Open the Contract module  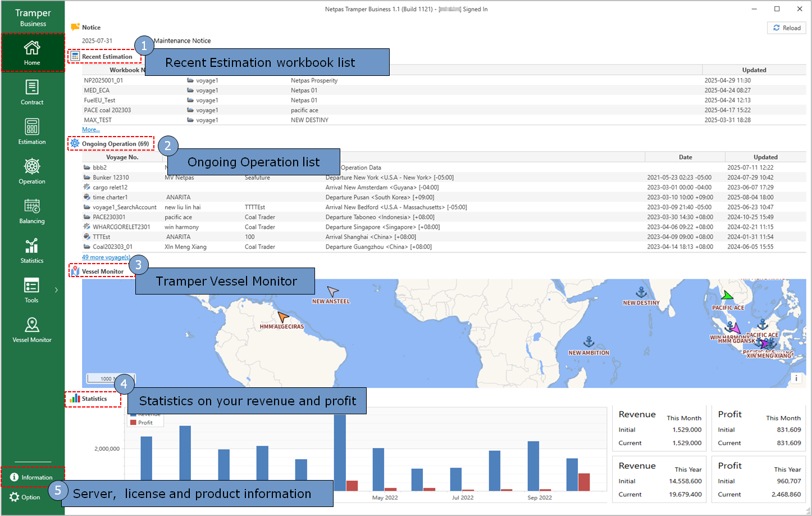point(32,92)
